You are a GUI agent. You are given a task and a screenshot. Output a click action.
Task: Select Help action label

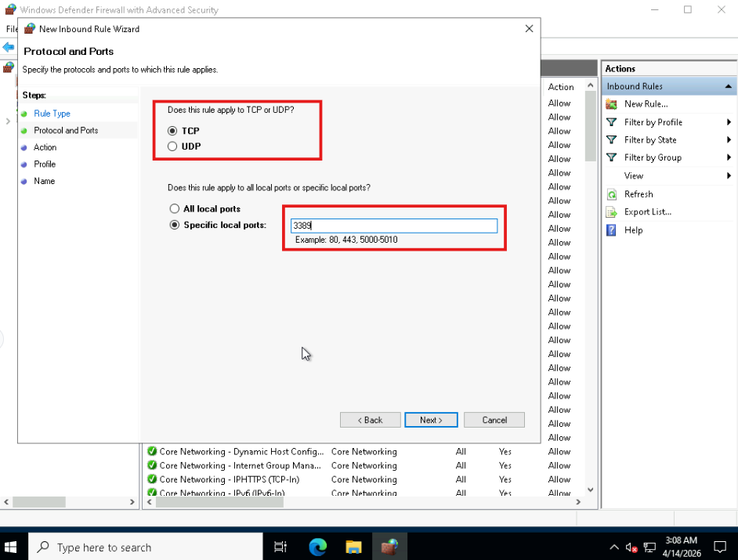coord(633,230)
